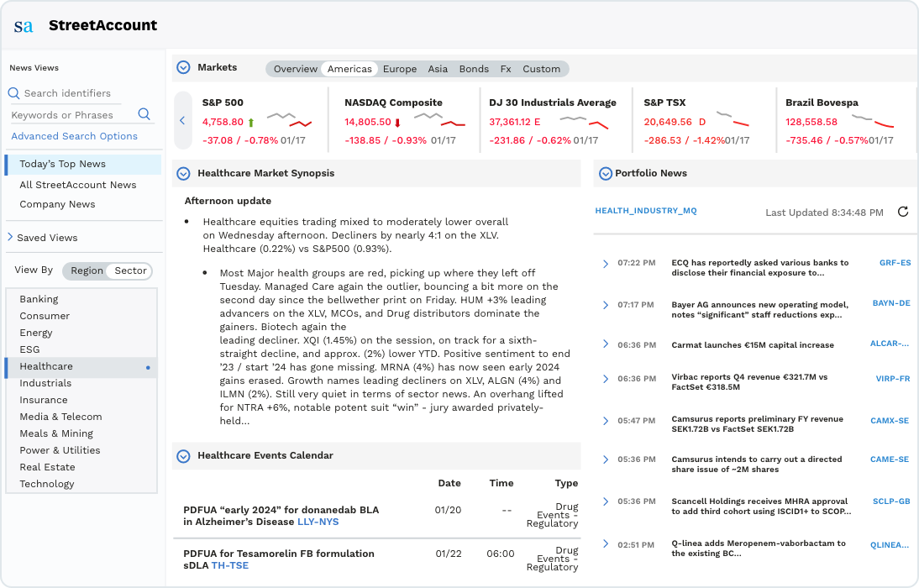This screenshot has width=919, height=588.
Task: Expand the Bayer AG news item
Action: click(x=606, y=305)
